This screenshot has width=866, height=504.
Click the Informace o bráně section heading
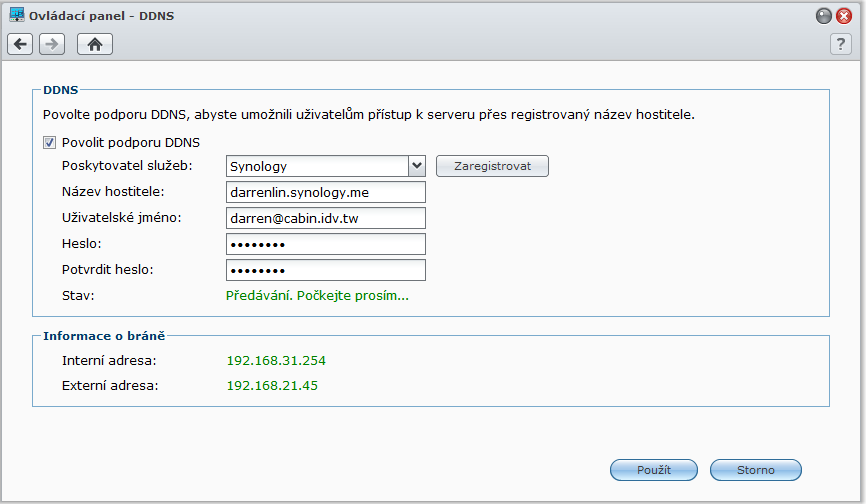104,336
